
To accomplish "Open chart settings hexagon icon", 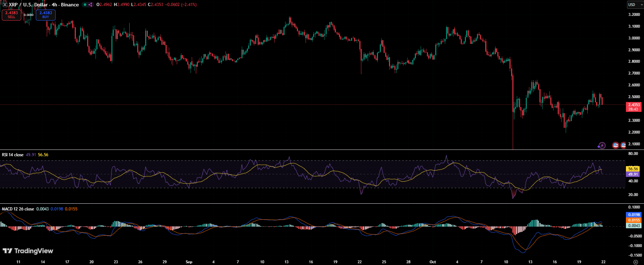I will [635, 262].
